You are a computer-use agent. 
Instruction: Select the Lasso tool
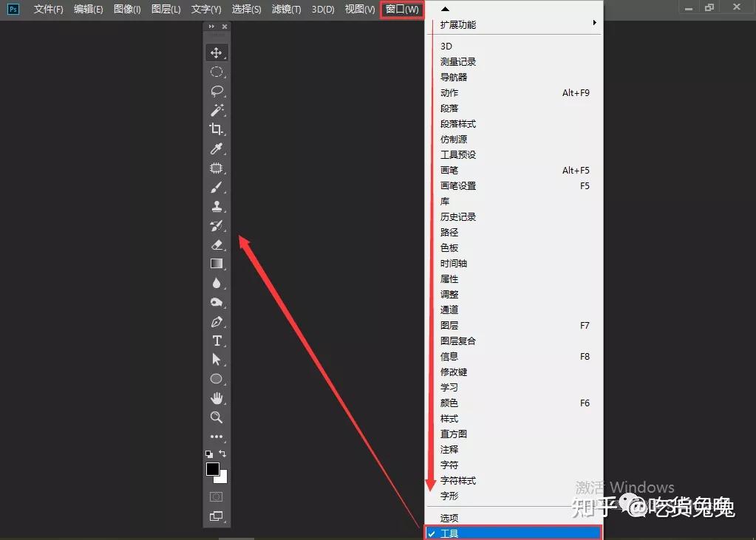[x=217, y=91]
